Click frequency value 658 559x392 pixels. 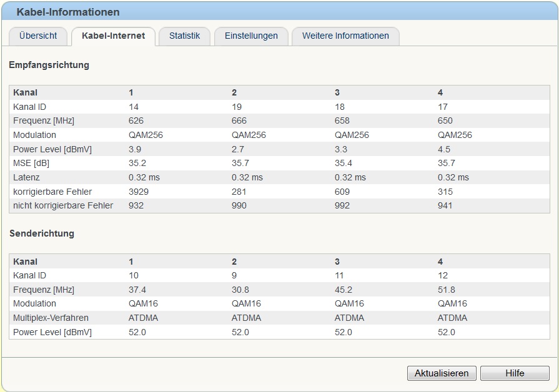342,121
